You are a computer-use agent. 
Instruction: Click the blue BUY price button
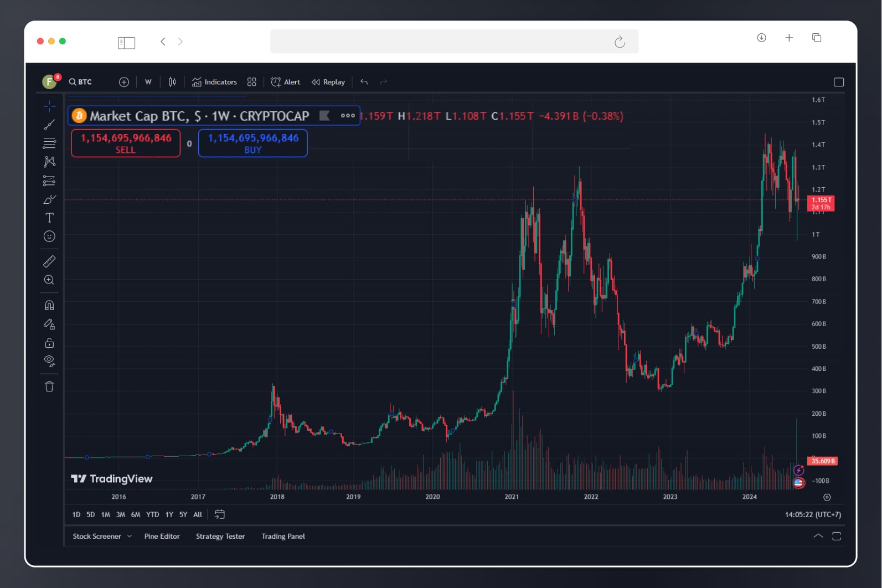252,143
